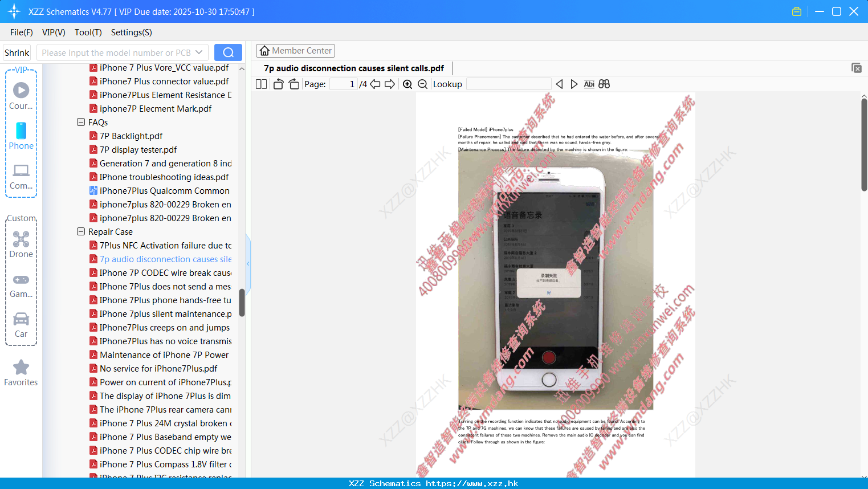Image resolution: width=868 pixels, height=489 pixels.
Task: Collapse the FAQs folder
Action: [80, 122]
